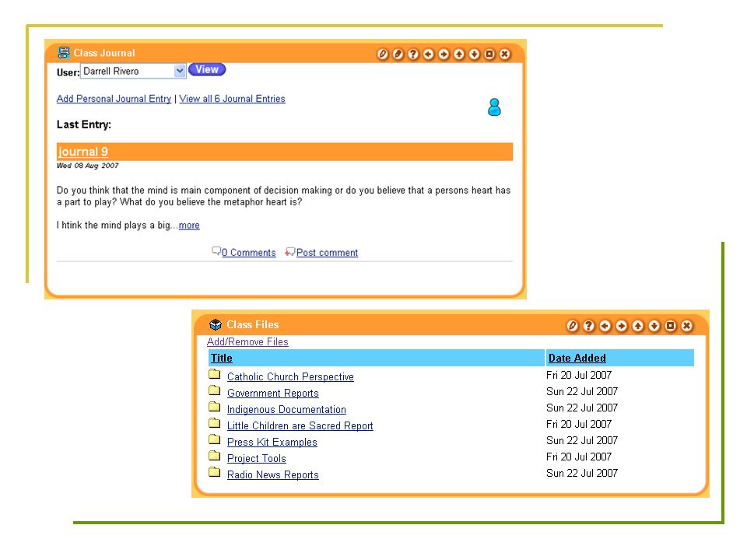The height and width of the screenshot is (560, 747).
Task: Click the date Wed 08 Aug 2007
Action: click(x=88, y=166)
